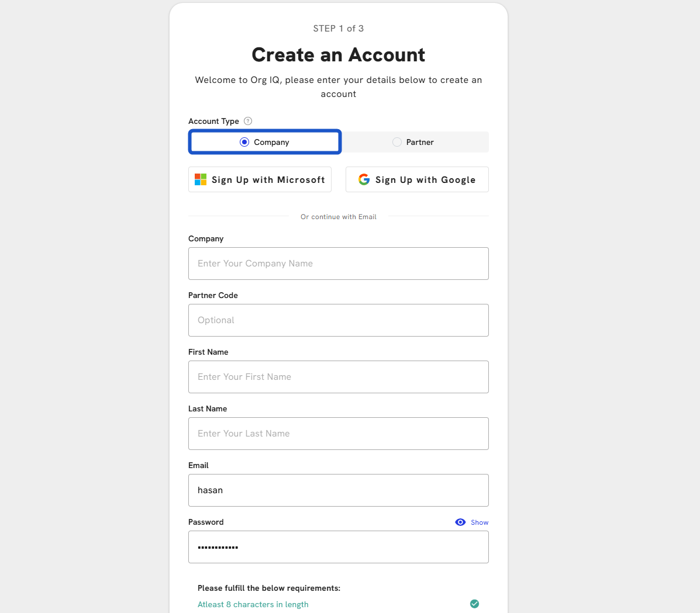Focus the masked Password input field
This screenshot has height=613, width=700.
338,547
